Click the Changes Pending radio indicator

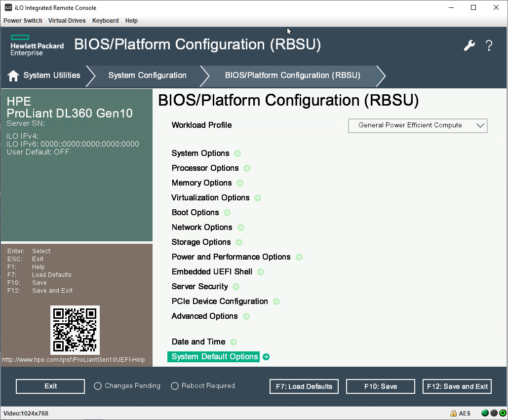(98, 386)
